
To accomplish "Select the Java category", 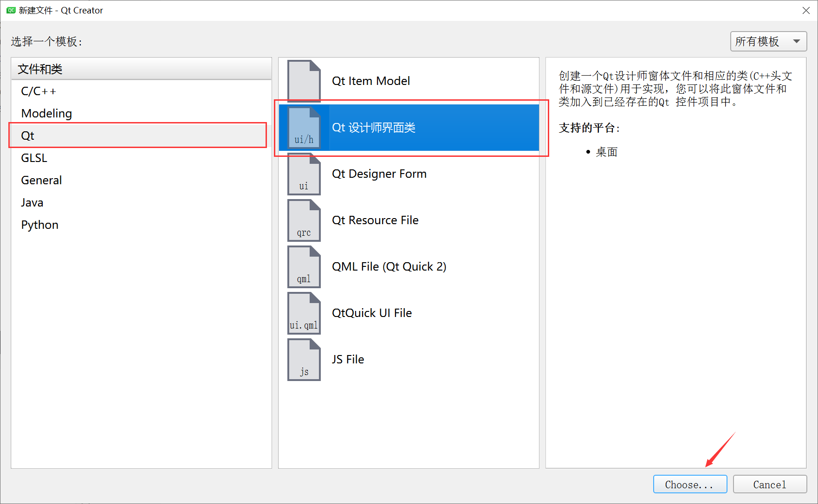I will click(141, 202).
